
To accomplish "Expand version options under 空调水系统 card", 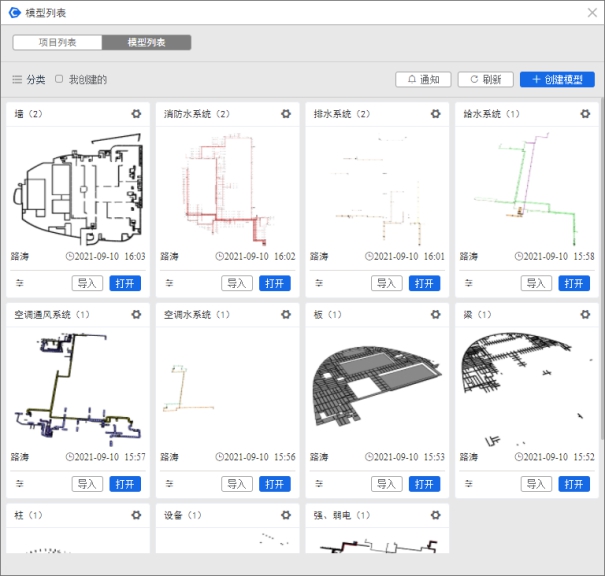I will (169, 484).
